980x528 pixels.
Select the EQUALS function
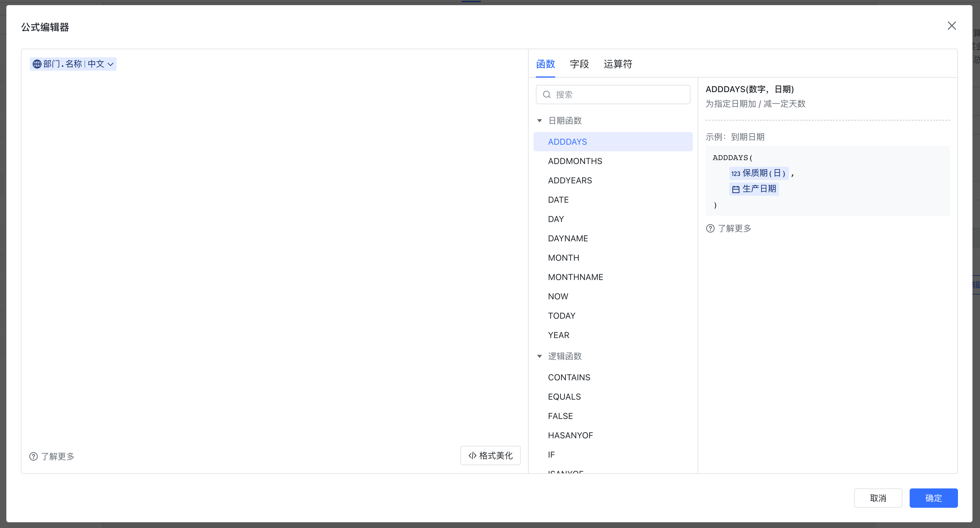click(613, 397)
